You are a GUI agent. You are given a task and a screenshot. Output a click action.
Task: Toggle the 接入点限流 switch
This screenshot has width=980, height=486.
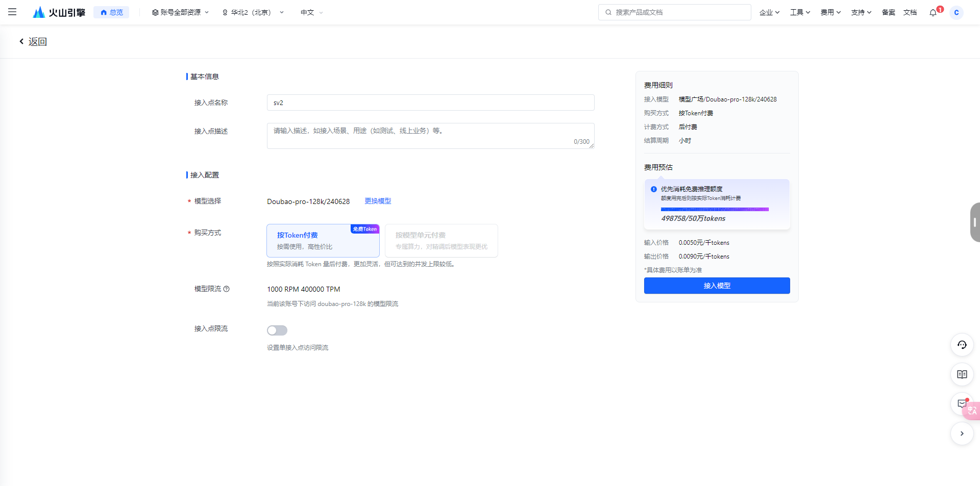tap(277, 330)
